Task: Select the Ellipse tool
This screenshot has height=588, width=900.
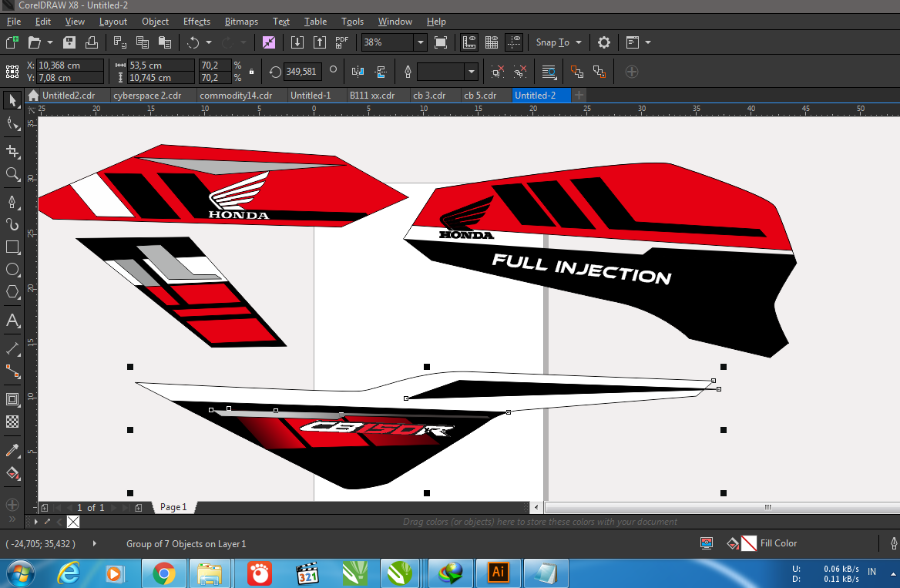Action: tap(12, 269)
